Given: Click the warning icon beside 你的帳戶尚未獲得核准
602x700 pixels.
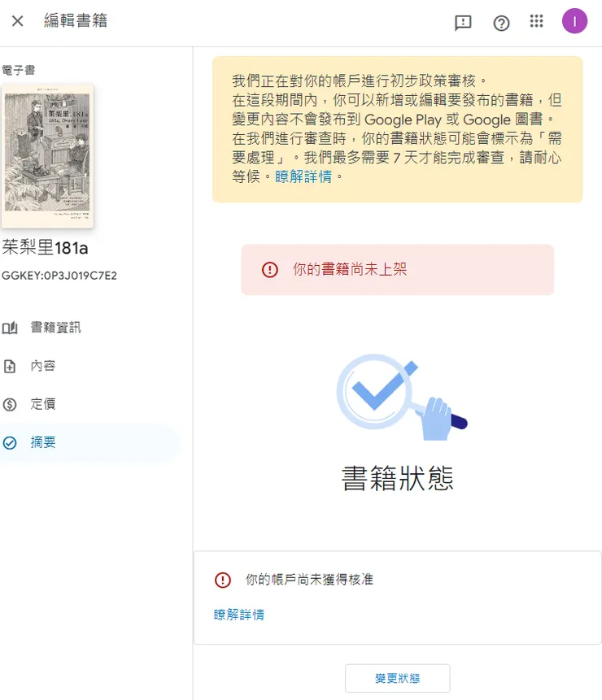Looking at the screenshot, I should tap(220, 580).
